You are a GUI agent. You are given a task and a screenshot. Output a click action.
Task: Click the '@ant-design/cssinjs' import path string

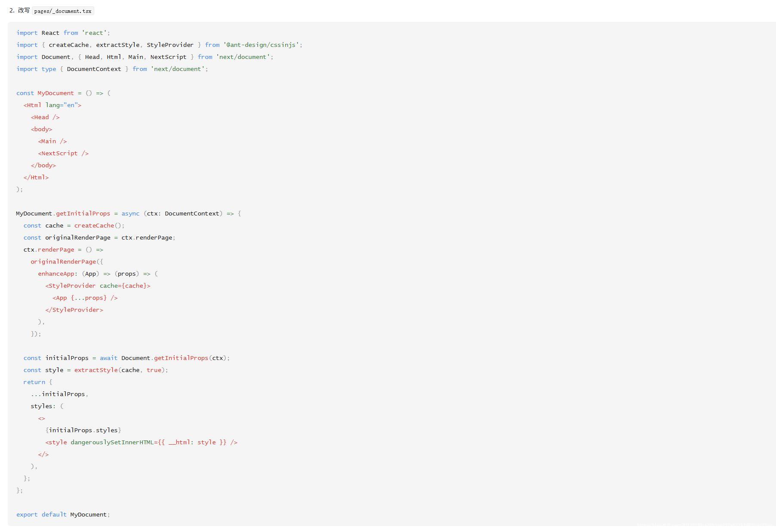(261, 45)
